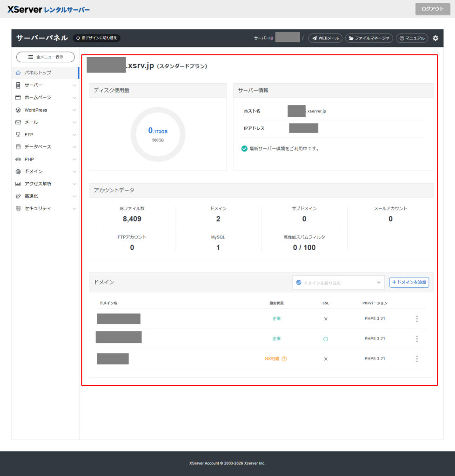Expand the メール sidebar section
This screenshot has height=476, width=455.
click(x=46, y=122)
